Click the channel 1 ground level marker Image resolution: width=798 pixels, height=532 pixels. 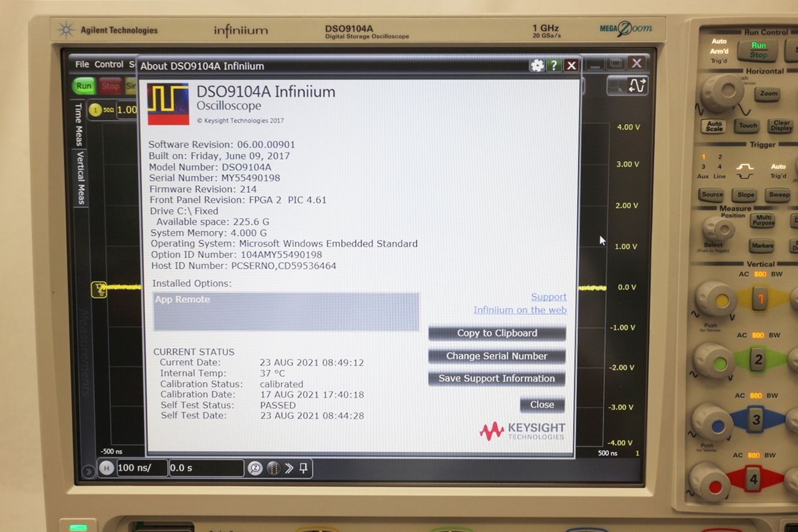click(x=99, y=289)
